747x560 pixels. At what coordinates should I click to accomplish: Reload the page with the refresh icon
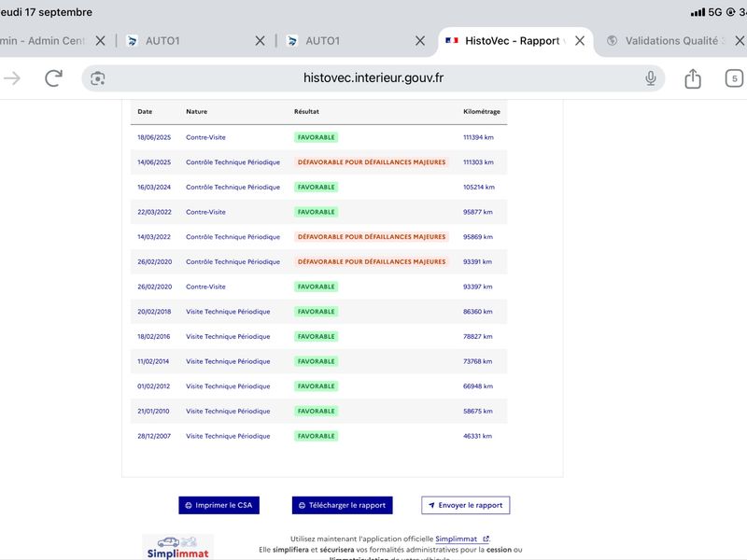pos(53,78)
